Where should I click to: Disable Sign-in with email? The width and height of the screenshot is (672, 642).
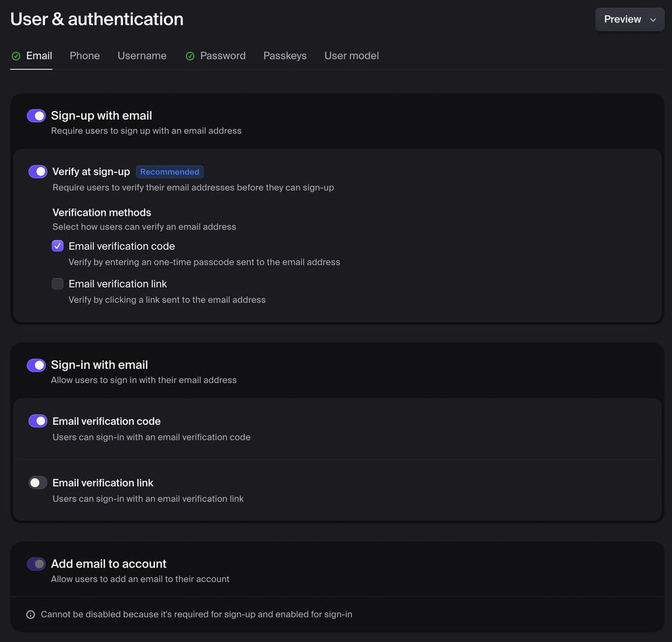click(x=36, y=365)
